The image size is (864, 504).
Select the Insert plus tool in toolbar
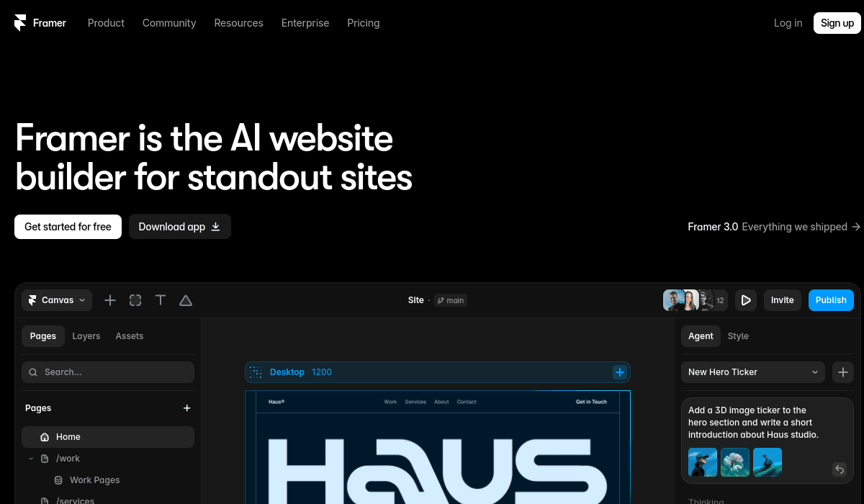pyautogui.click(x=110, y=300)
